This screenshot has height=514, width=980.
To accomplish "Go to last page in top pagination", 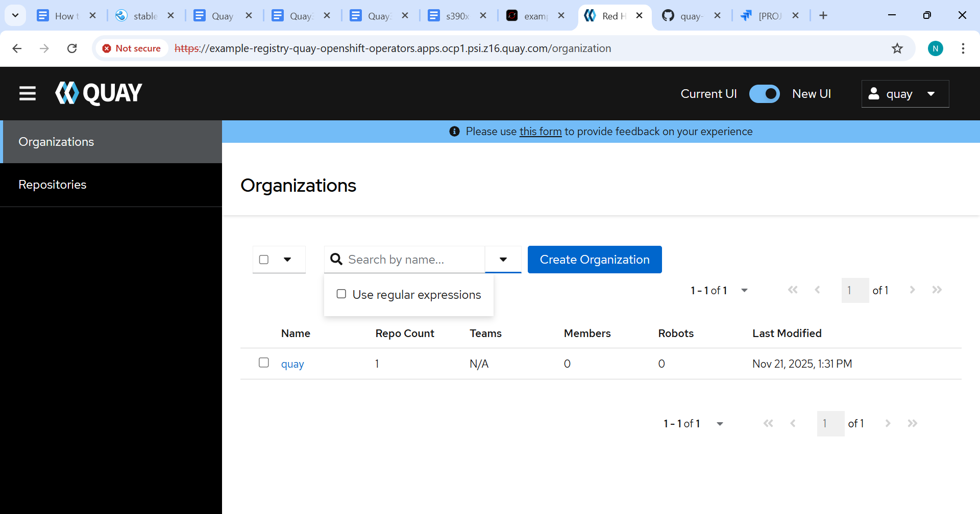I will coord(937,290).
